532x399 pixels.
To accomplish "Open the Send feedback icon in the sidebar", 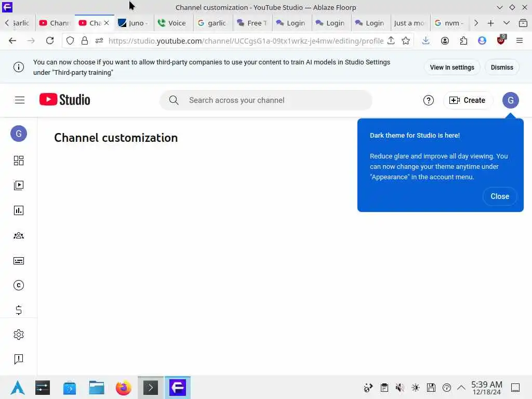I will click(x=19, y=359).
